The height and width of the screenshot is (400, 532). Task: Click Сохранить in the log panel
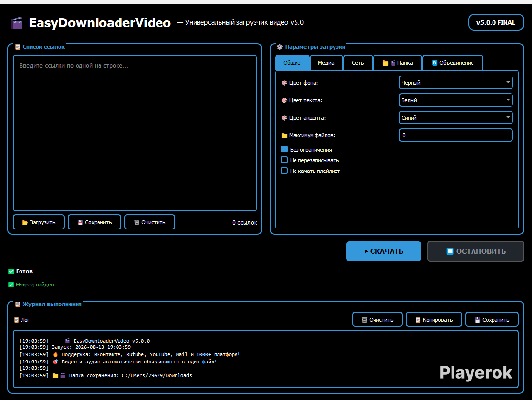(492, 319)
